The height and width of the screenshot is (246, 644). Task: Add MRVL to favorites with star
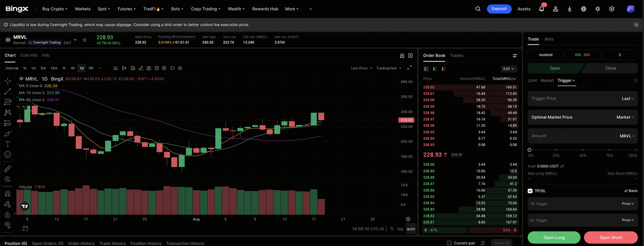coord(85,40)
